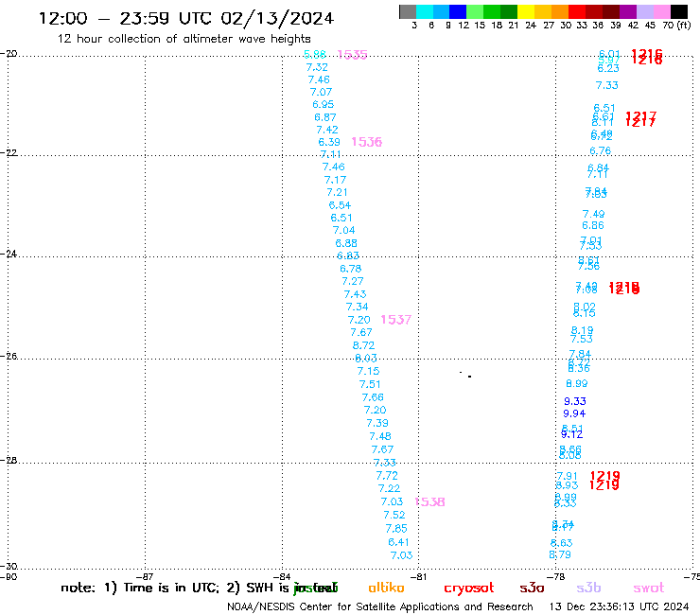Click wave height value 7.15

point(368,371)
